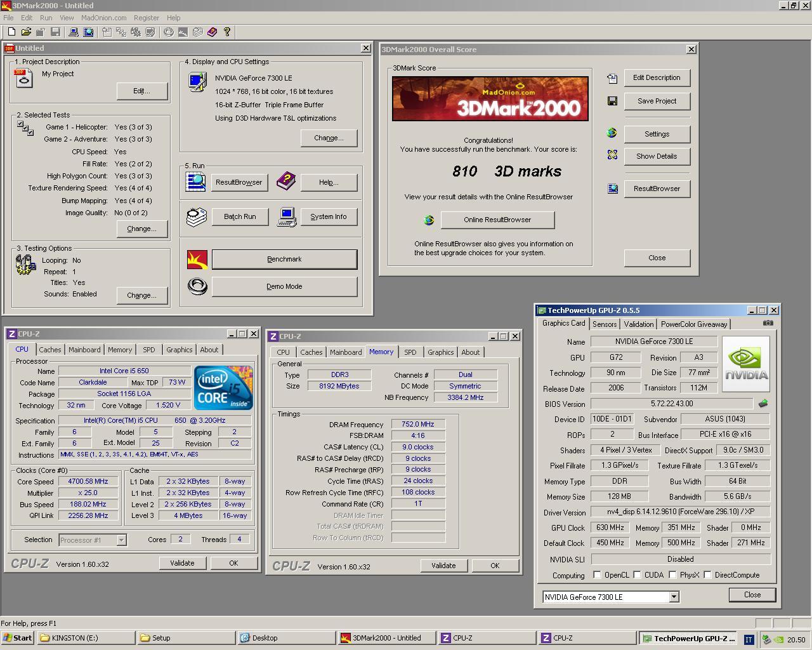
Task: Click the Benchmark button
Action: tap(284, 259)
